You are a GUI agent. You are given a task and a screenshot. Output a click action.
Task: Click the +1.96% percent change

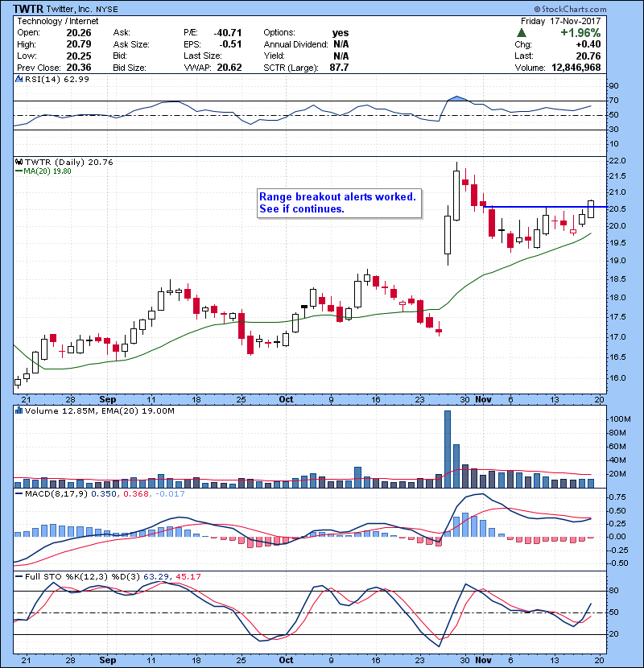[580, 33]
